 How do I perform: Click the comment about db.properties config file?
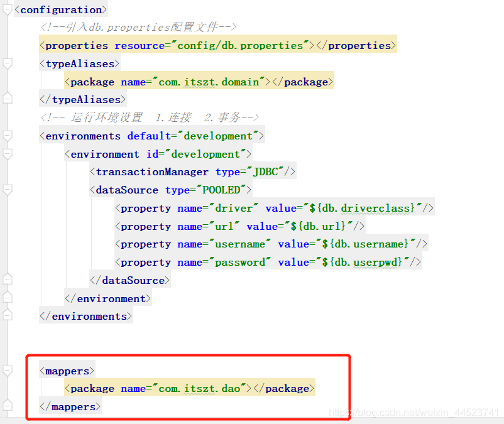pos(138,27)
